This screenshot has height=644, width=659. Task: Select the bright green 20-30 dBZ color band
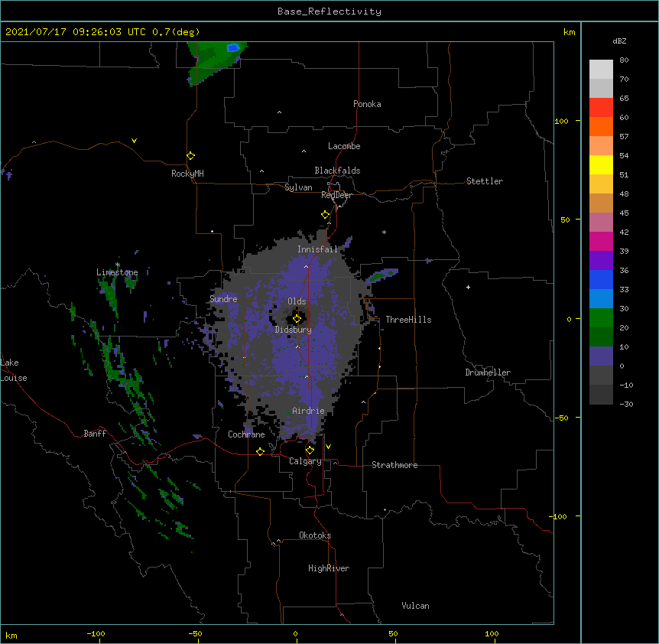coord(601,318)
